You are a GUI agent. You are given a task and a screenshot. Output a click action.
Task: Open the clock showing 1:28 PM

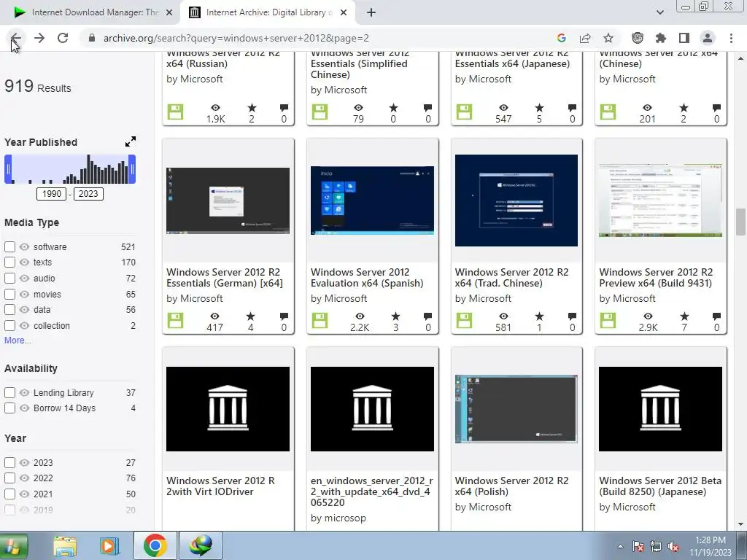pos(711,546)
